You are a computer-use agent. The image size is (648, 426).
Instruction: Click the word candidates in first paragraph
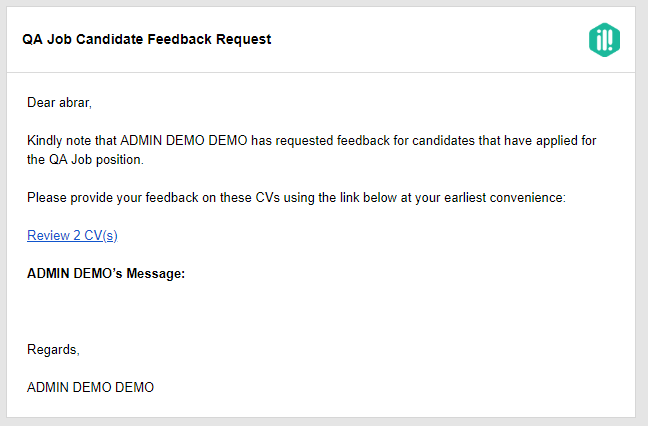tap(443, 140)
